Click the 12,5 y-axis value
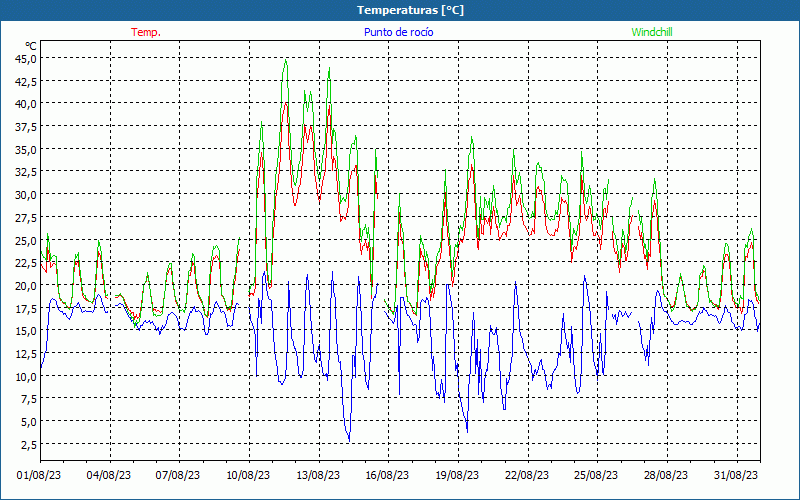Image resolution: width=800 pixels, height=500 pixels. (25, 354)
